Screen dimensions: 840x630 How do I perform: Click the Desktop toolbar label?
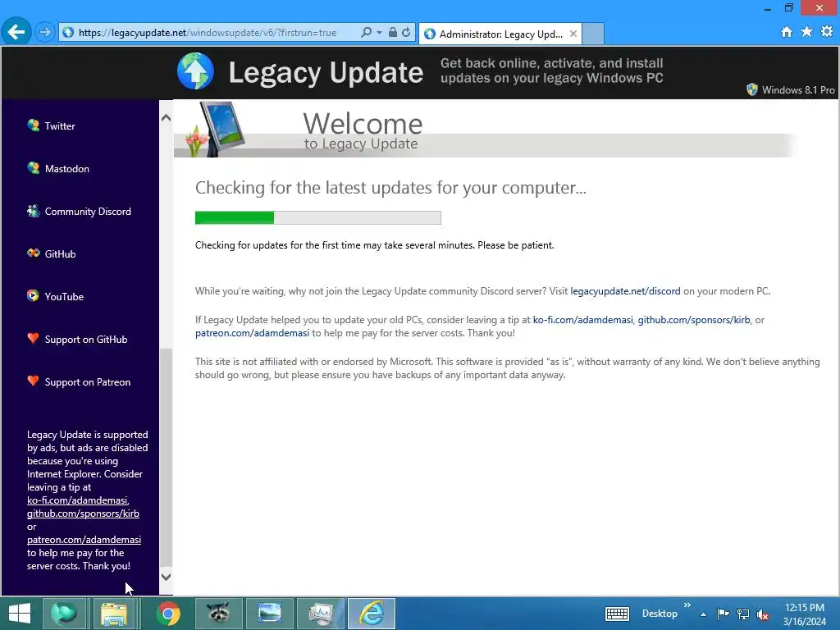coord(660,614)
